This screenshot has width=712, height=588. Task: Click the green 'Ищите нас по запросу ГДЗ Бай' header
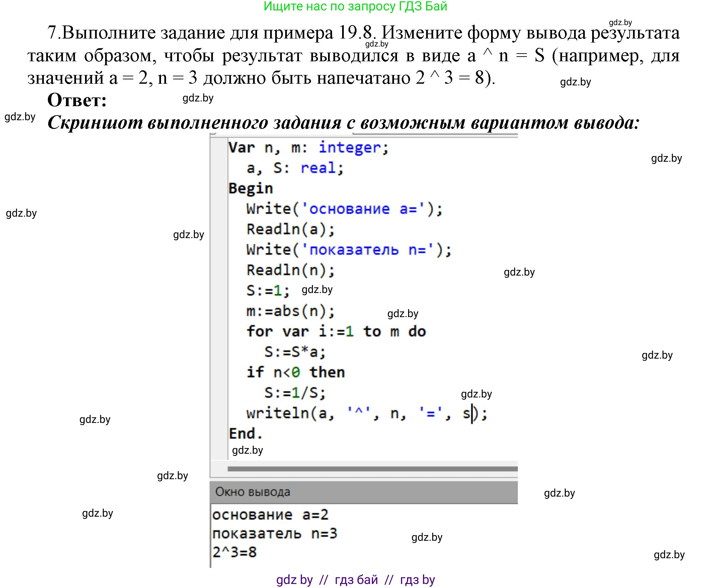(355, 6)
